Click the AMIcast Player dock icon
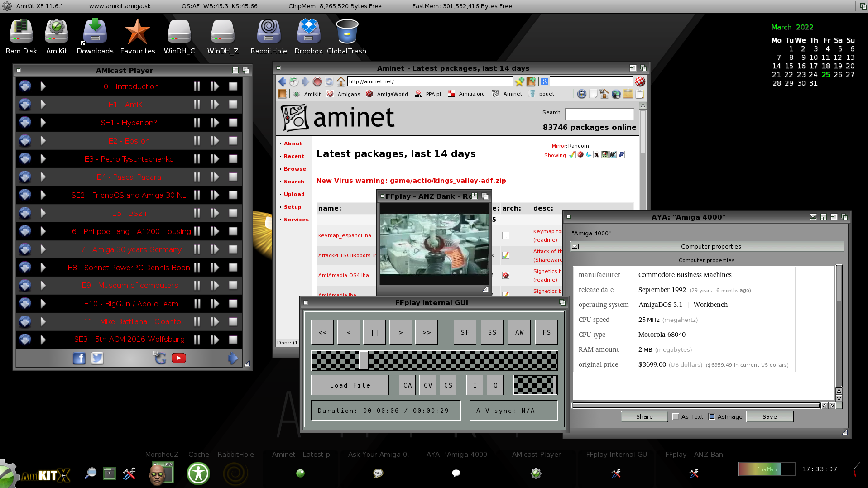 (536, 474)
